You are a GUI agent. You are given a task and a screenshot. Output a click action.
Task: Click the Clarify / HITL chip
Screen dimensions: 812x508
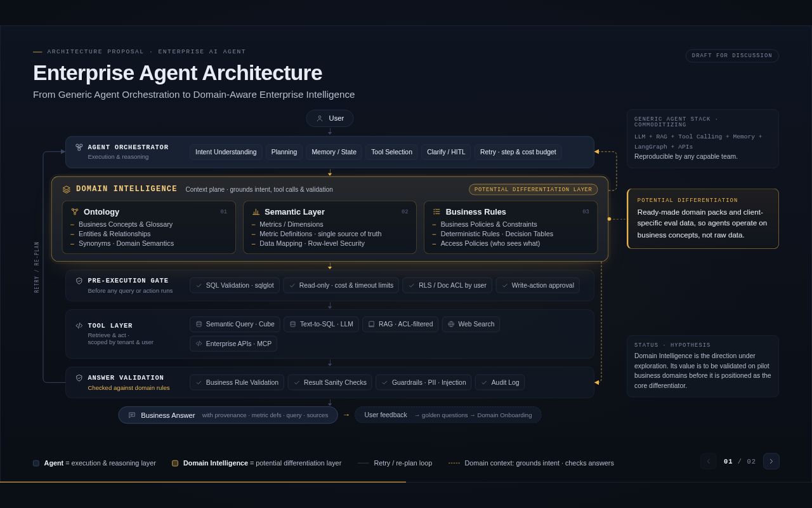(x=446, y=152)
